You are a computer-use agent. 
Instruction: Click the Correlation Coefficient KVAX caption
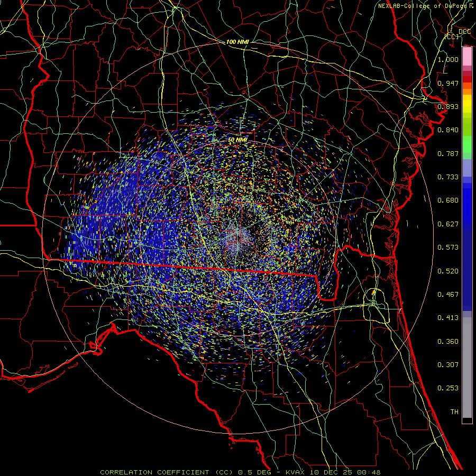tap(240, 472)
